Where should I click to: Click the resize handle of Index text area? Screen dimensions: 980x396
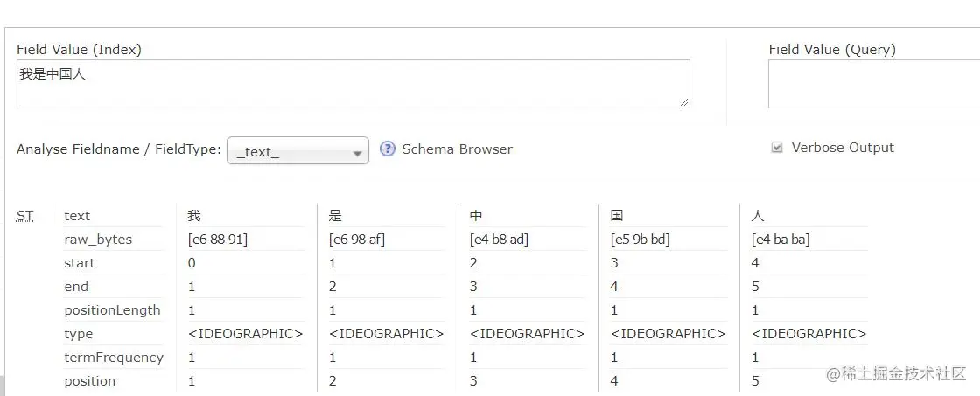[684, 102]
